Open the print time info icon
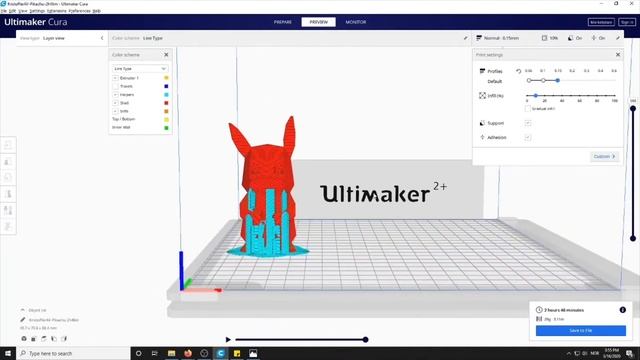The height and width of the screenshot is (360, 640). (622, 310)
